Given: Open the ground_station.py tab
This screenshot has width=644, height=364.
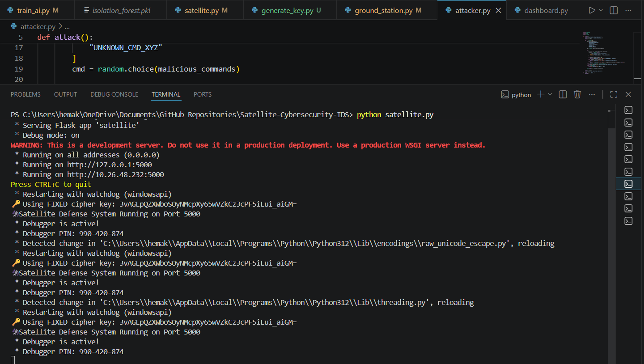Looking at the screenshot, I should click(383, 10).
